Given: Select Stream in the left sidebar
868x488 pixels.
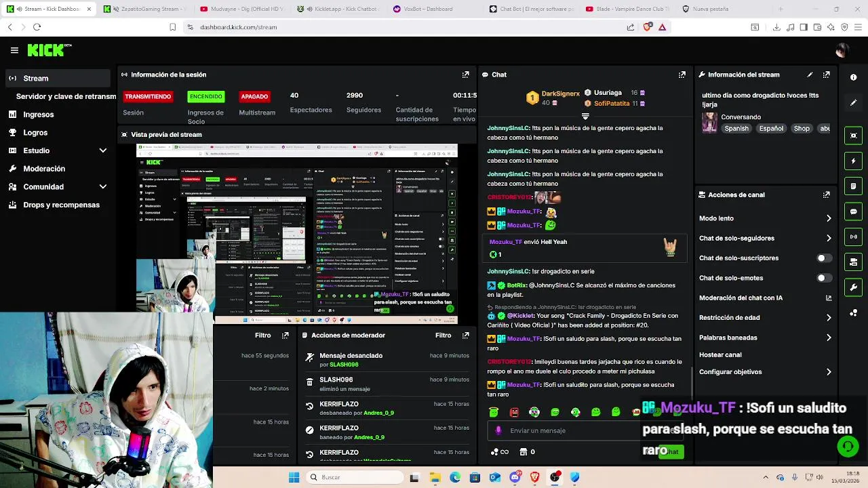Looking at the screenshot, I should click(58, 78).
